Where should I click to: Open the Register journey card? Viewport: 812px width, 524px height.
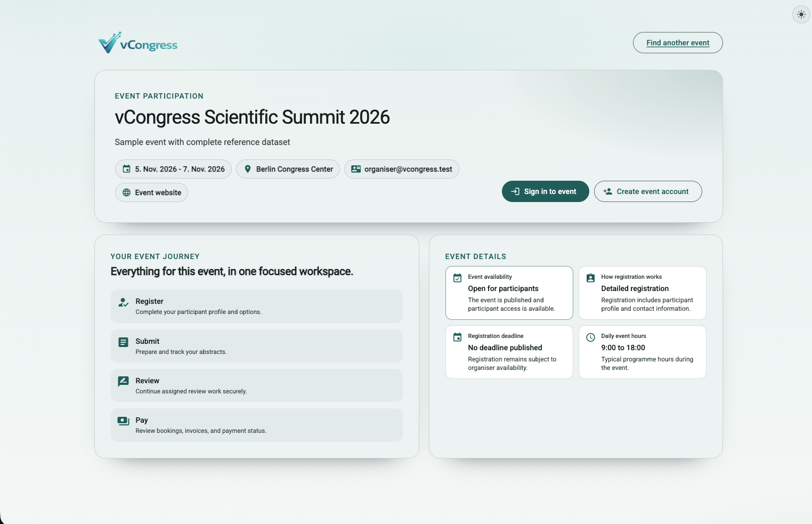[257, 306]
